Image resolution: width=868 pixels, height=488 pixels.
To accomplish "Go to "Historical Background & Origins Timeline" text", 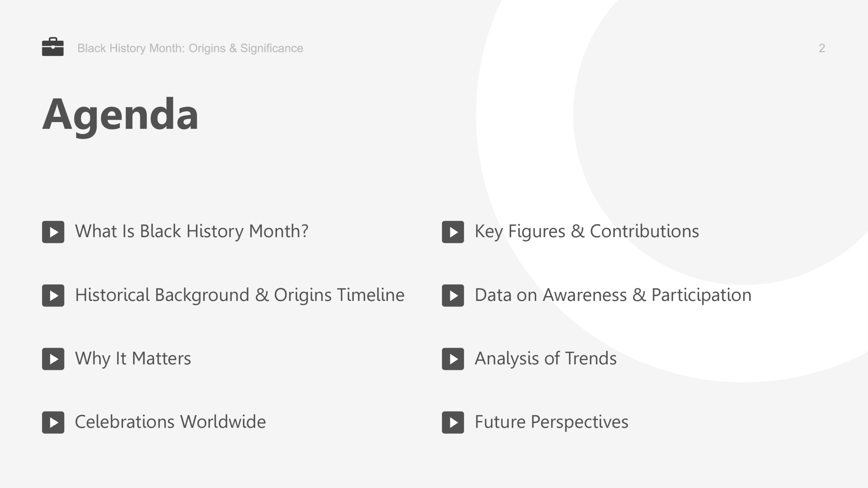I will 240,295.
